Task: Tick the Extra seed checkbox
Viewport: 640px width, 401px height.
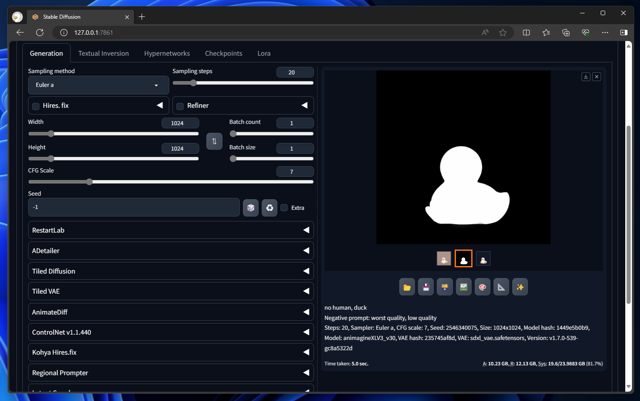Action: (285, 208)
